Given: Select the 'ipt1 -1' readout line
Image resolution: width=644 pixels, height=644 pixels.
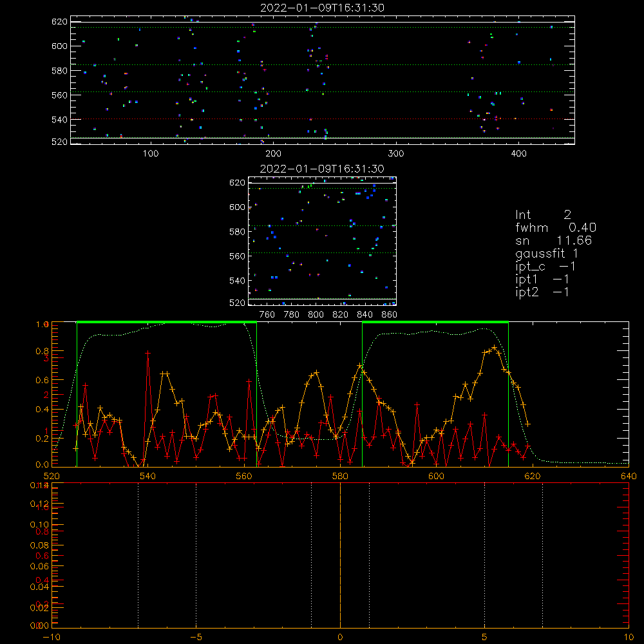Looking at the screenshot, I should pos(542,279).
